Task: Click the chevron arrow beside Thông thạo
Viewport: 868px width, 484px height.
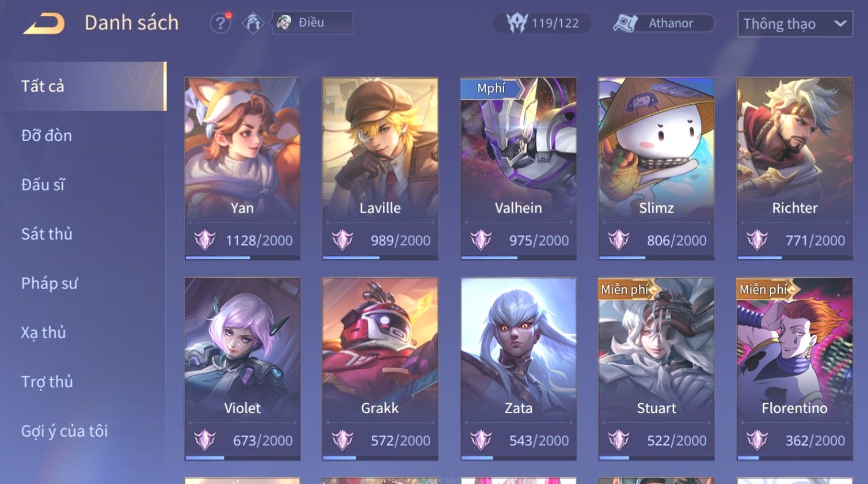Action: pyautogui.click(x=840, y=24)
